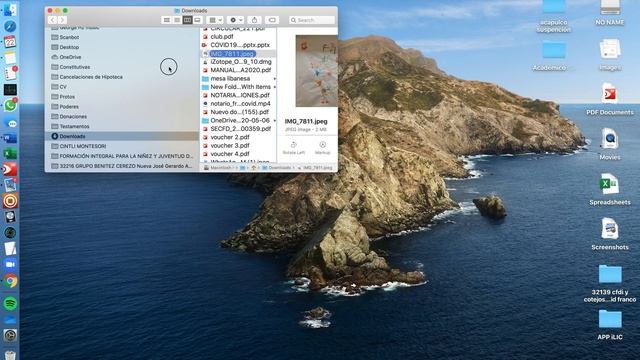Click the Edit Tags toolbar button
The height and width of the screenshot is (360, 640).
(272, 20)
